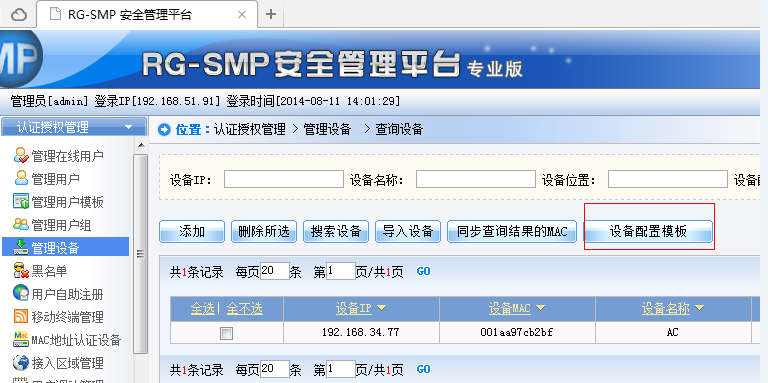Click the 删除所选 button
The width and height of the screenshot is (768, 383).
click(264, 231)
